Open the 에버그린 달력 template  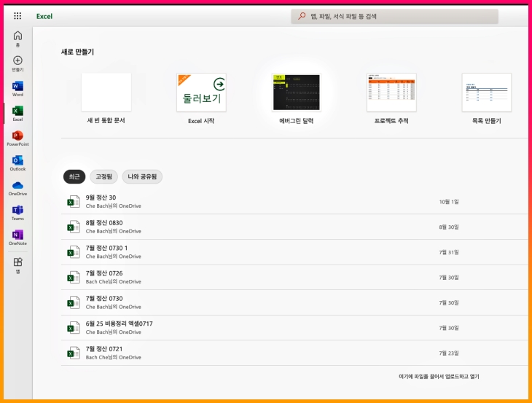[296, 93]
